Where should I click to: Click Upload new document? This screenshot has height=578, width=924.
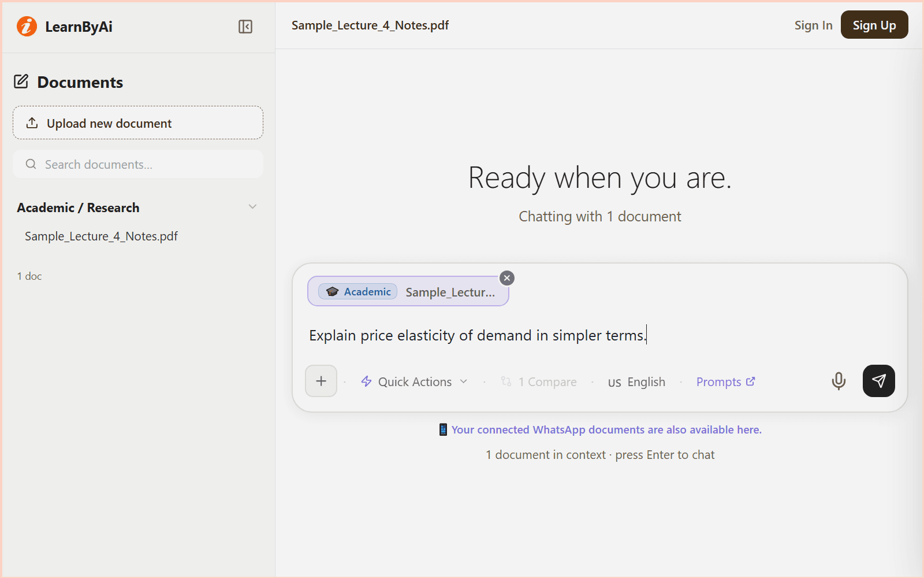138,123
